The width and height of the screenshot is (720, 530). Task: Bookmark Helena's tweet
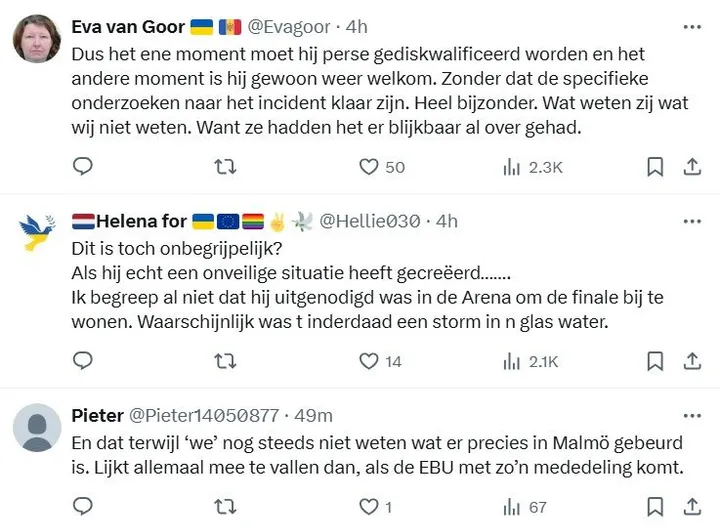click(x=655, y=361)
